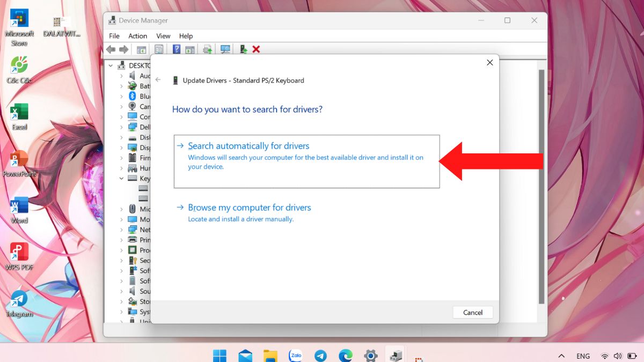
Task: Close the Update Drivers dialog with X
Action: pyautogui.click(x=489, y=63)
